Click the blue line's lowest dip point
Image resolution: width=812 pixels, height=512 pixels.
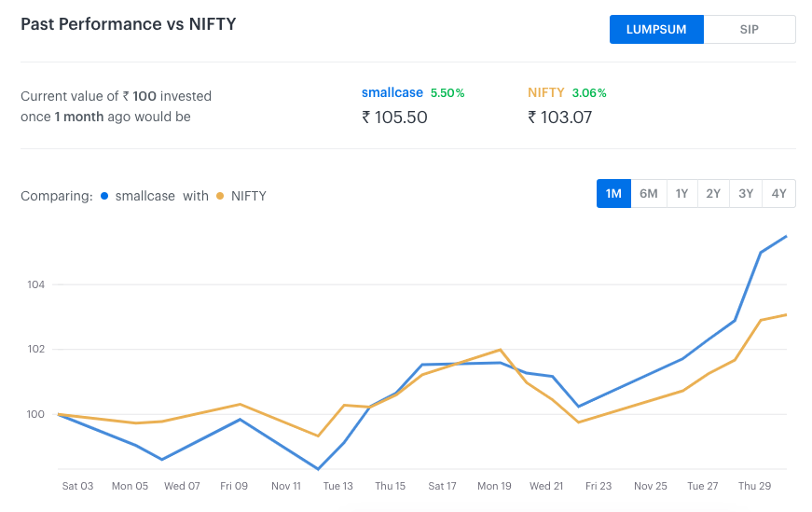(x=318, y=469)
